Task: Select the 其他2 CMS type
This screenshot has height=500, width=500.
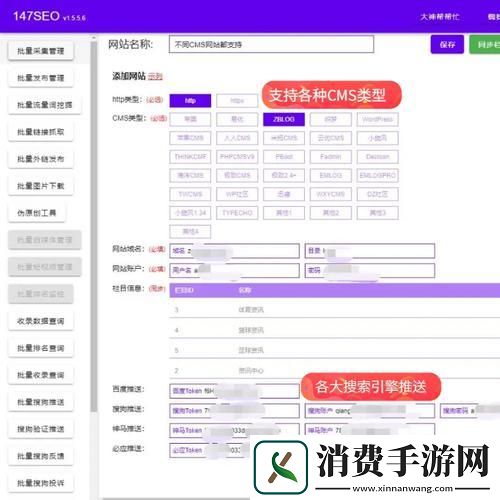Action: [331, 213]
